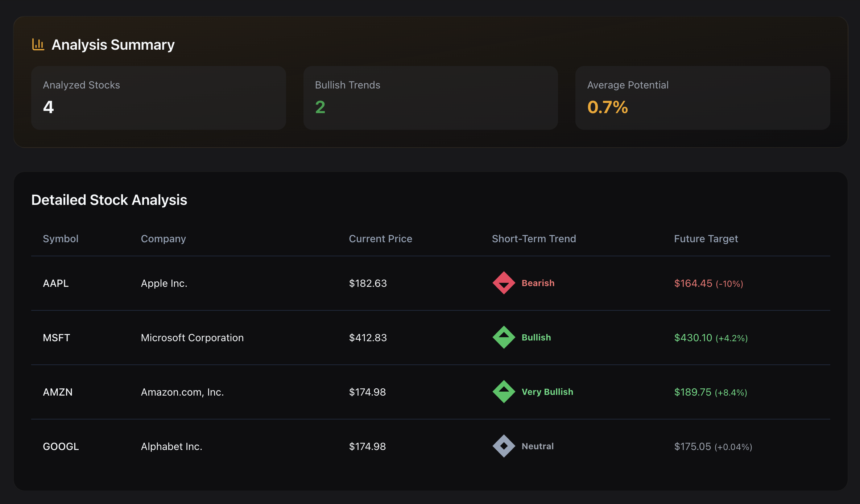Click the Alphabet Inc. company name
Screen dimensions: 860x504
pyautogui.click(x=171, y=446)
